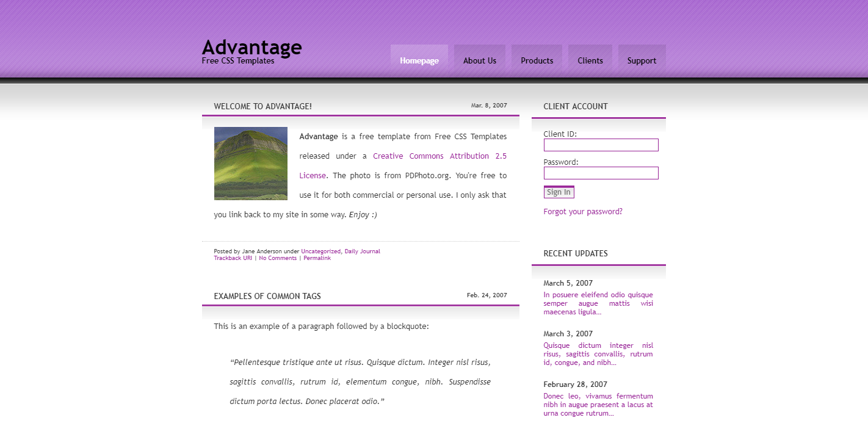Open the March 3, 2007 update link
Screen dimensions: 868x426
coord(598,354)
